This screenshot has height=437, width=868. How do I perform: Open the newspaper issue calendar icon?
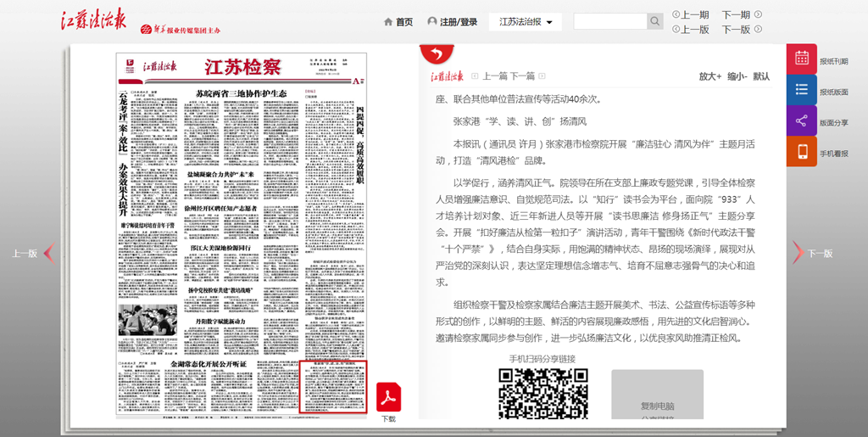801,59
